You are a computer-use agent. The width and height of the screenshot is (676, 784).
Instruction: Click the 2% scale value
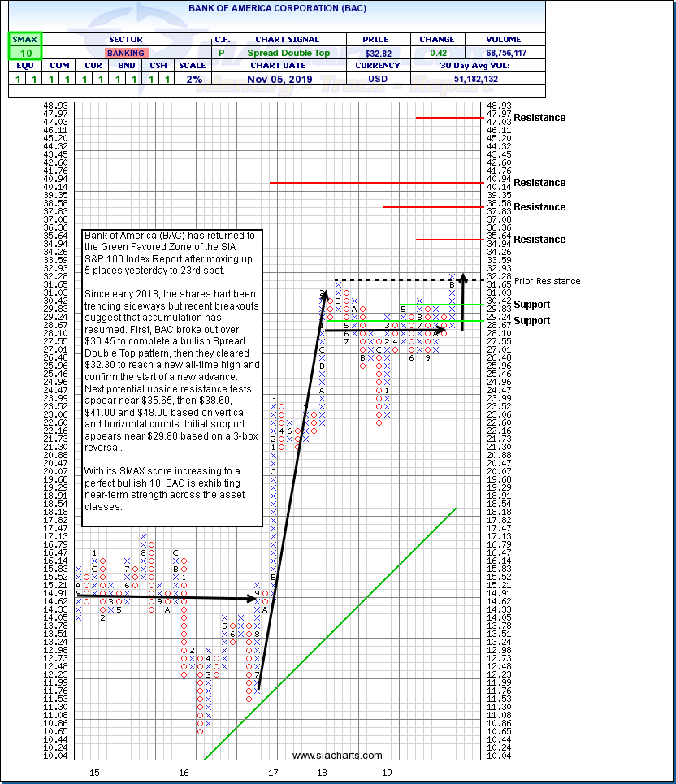(x=196, y=79)
